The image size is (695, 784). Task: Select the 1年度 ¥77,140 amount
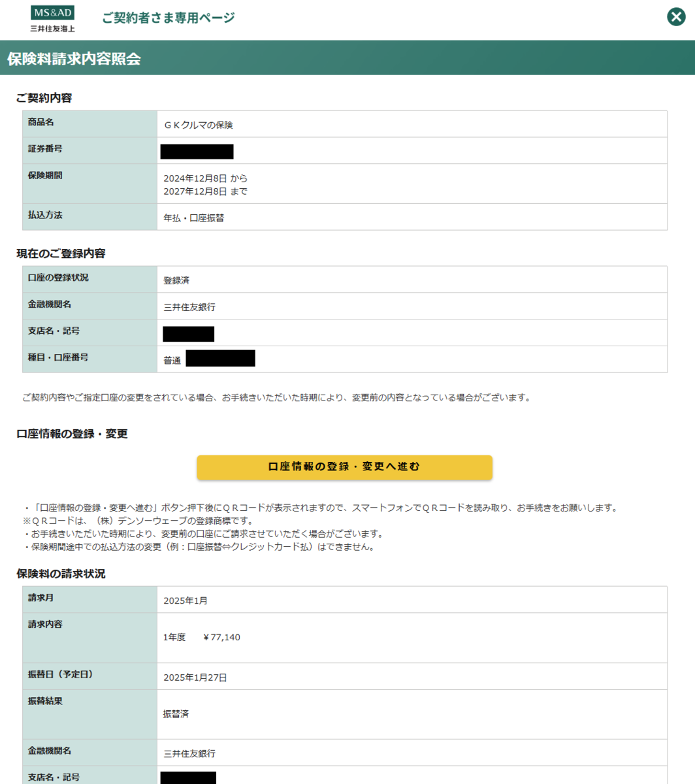[202, 637]
